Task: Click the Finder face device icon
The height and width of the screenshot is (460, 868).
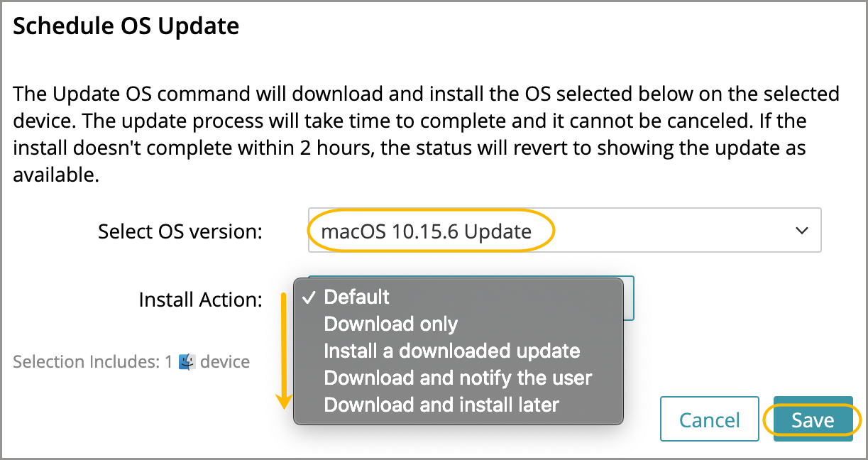Action: pos(187,362)
